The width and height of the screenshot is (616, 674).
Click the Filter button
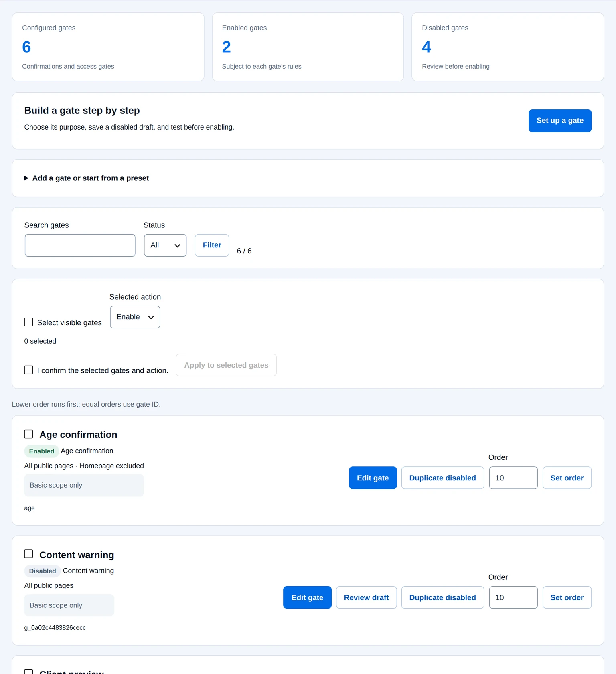click(212, 245)
